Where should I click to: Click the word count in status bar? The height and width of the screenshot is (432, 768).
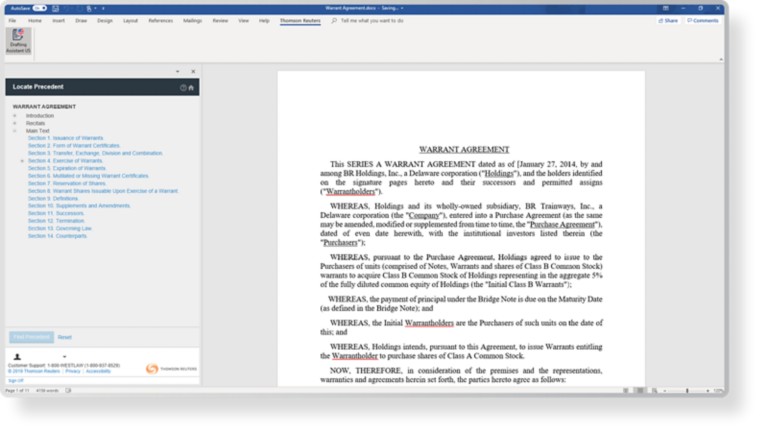click(47, 390)
